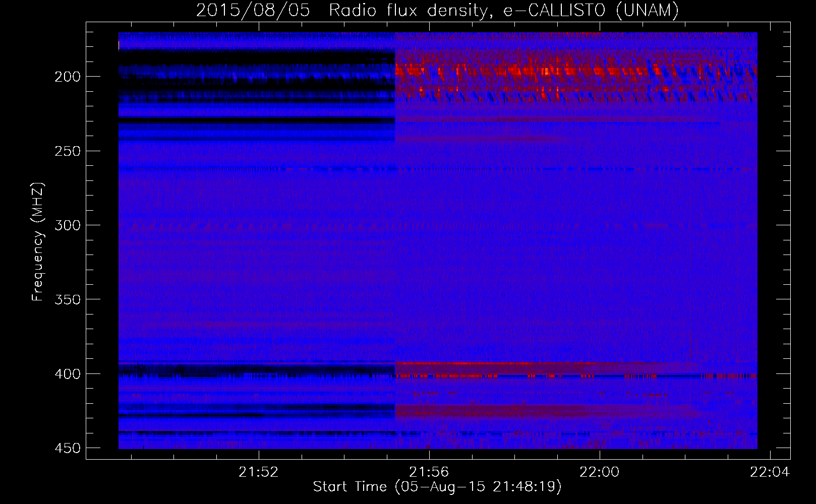The width and height of the screenshot is (816, 504).
Task: Click the "Start Time (05-Aug-15 21:48:19)" label
Action: tap(437, 487)
